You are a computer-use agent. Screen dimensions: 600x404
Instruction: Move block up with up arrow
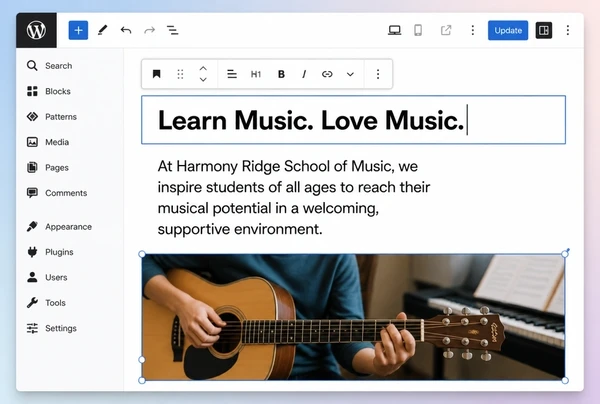pos(203,68)
